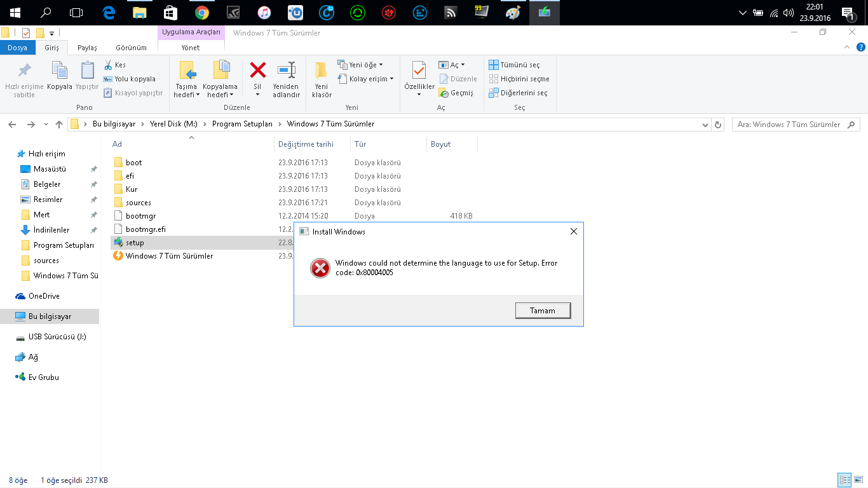
Task: Click Hiçbirini seçme (select none)
Action: tap(519, 79)
